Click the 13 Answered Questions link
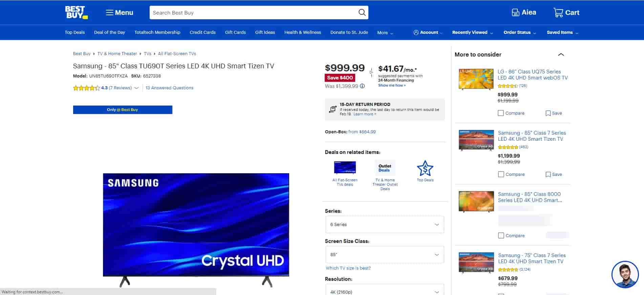 [x=169, y=88]
